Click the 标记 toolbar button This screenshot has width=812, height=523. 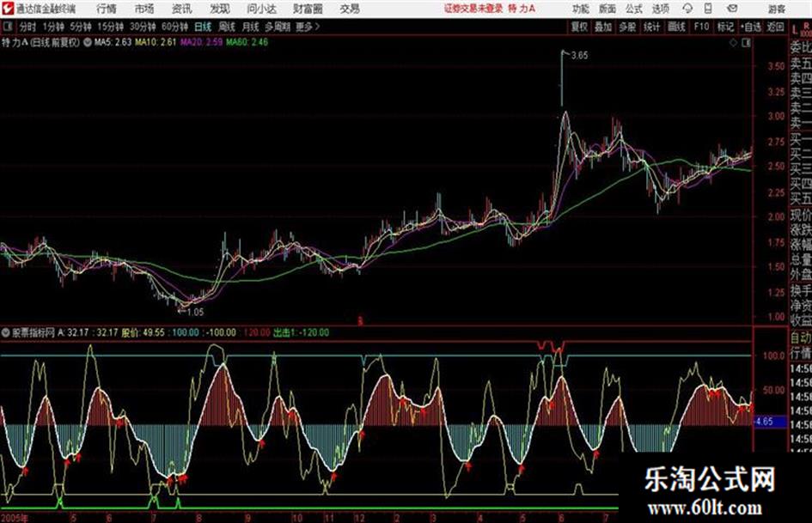tap(725, 27)
